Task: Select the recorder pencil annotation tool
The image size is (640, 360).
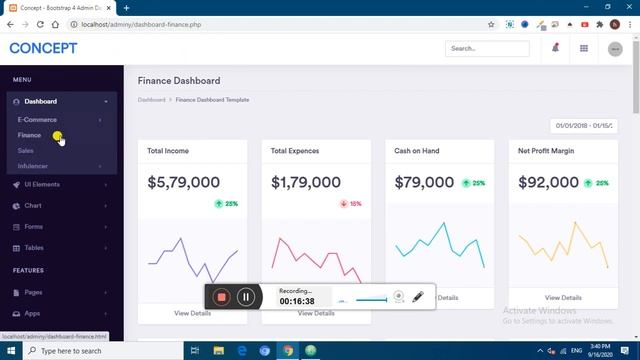Action: tap(418, 297)
